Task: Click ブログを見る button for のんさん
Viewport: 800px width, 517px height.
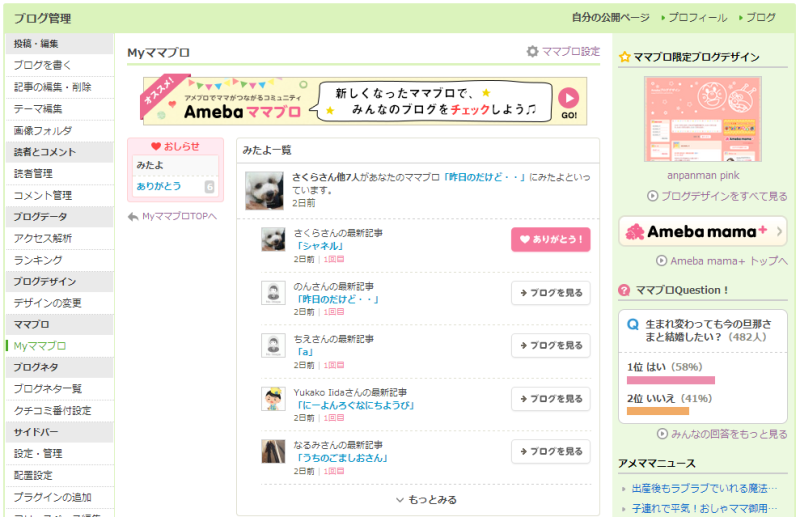Action: click(551, 293)
